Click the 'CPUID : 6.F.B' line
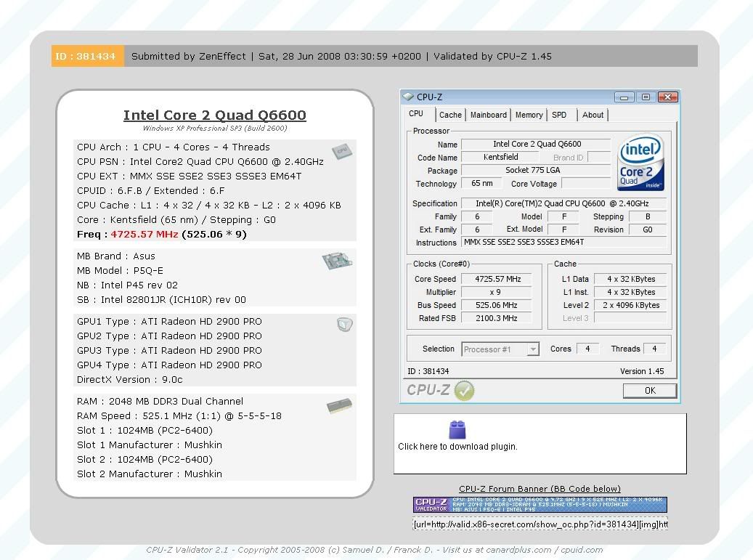Viewport: 753px width, 560px height. [151, 191]
